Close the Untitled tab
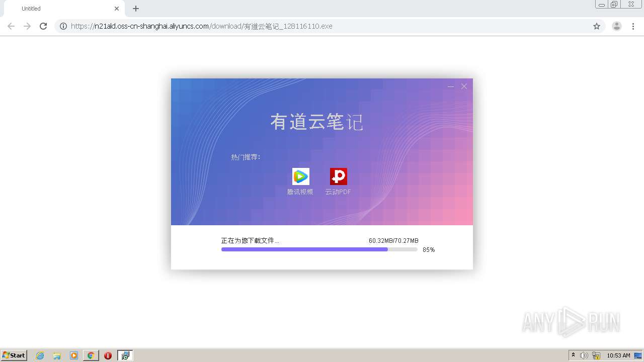 (117, 9)
